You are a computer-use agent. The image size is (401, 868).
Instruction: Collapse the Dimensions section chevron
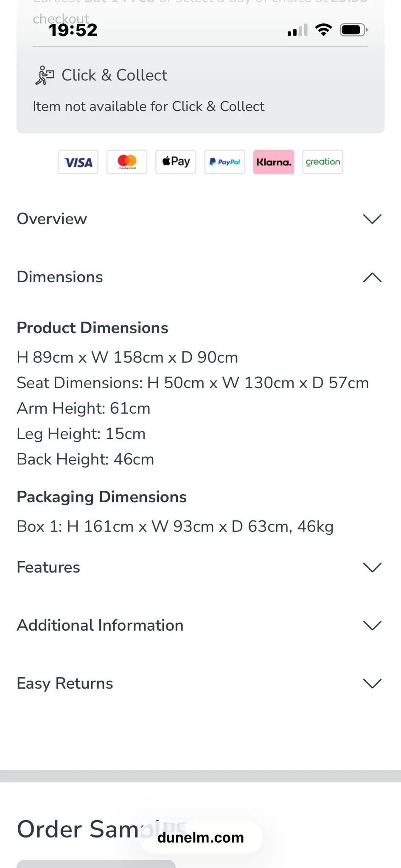click(372, 278)
